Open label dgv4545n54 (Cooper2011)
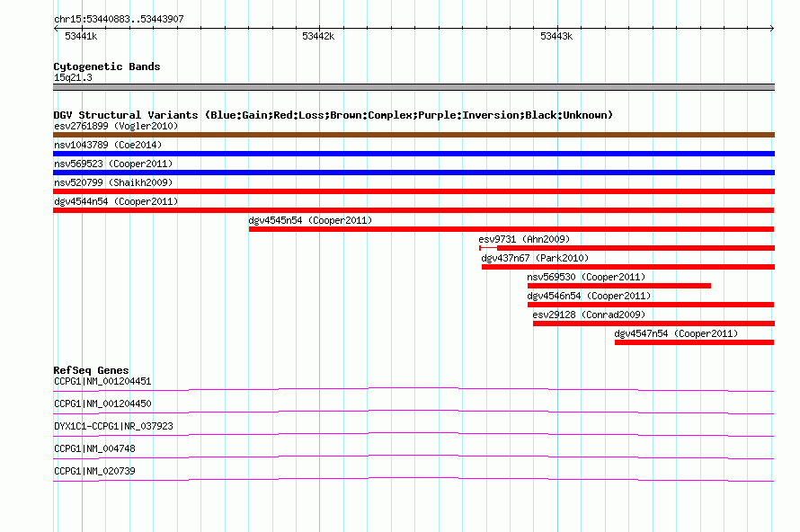 tap(310, 220)
